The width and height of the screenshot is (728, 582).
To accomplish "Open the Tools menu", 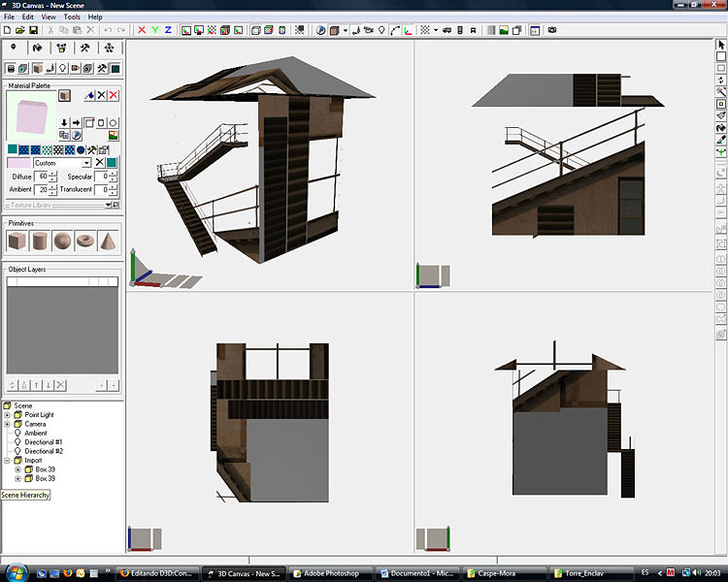I will click(x=72, y=16).
